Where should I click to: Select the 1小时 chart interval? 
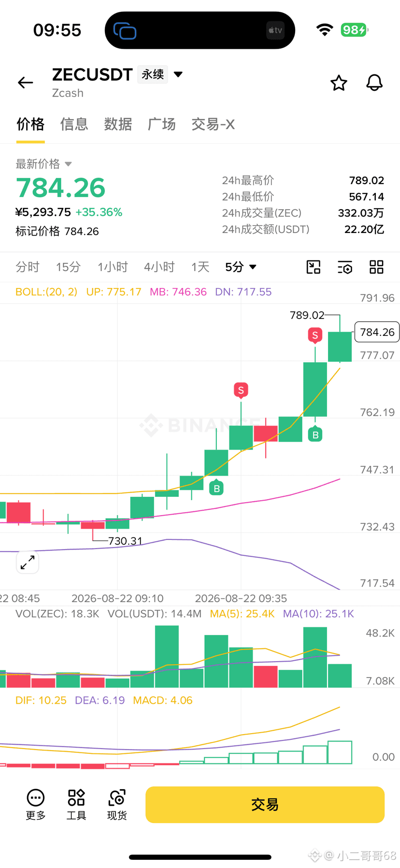(113, 267)
